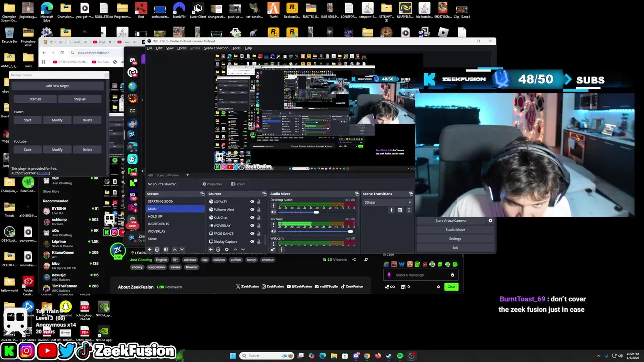
Task: Open the Tools menu in OBS
Action: pos(236,48)
